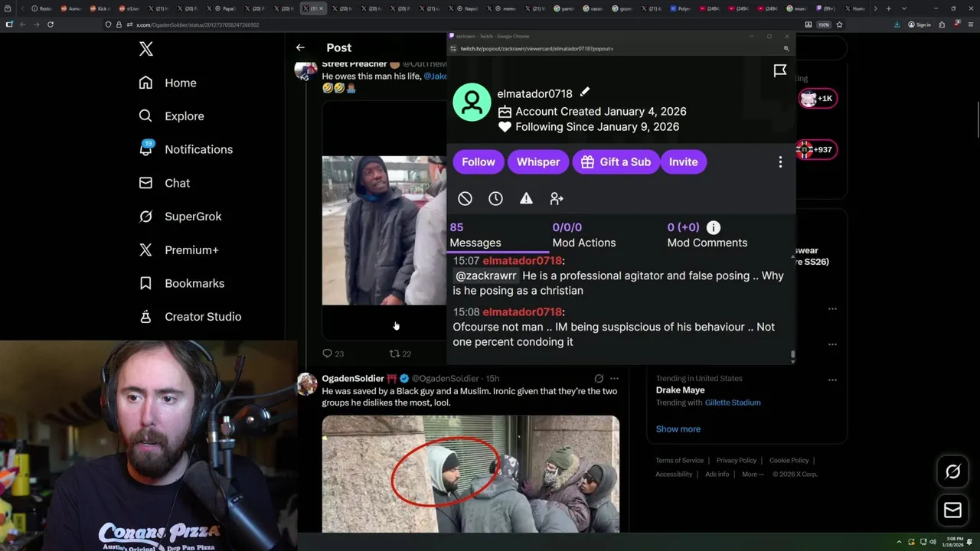
Task: Click the viewer card messages scrollbar
Action: [x=792, y=356]
